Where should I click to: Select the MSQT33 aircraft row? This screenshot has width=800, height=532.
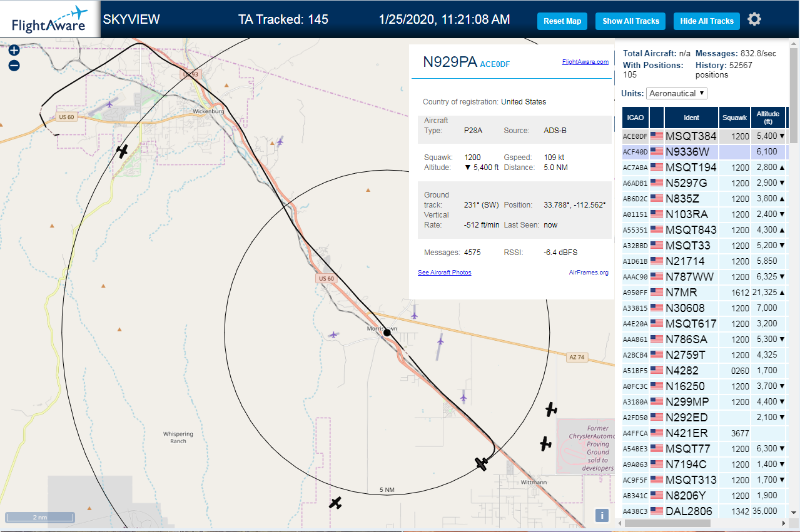click(x=704, y=245)
